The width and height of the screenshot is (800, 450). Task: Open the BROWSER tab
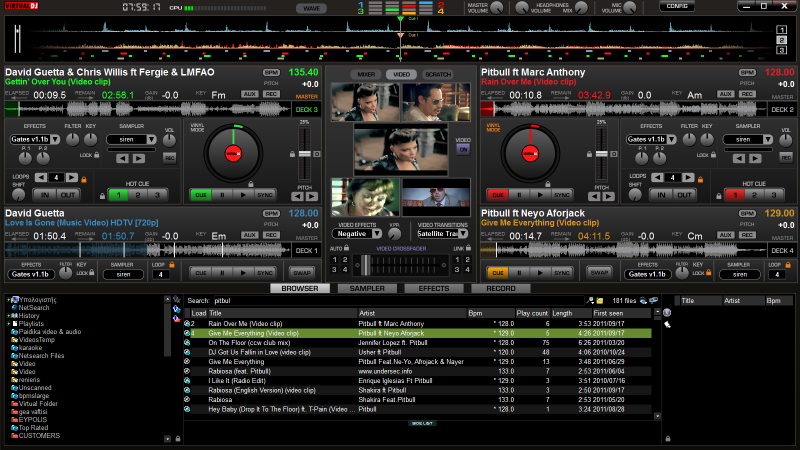click(x=300, y=289)
